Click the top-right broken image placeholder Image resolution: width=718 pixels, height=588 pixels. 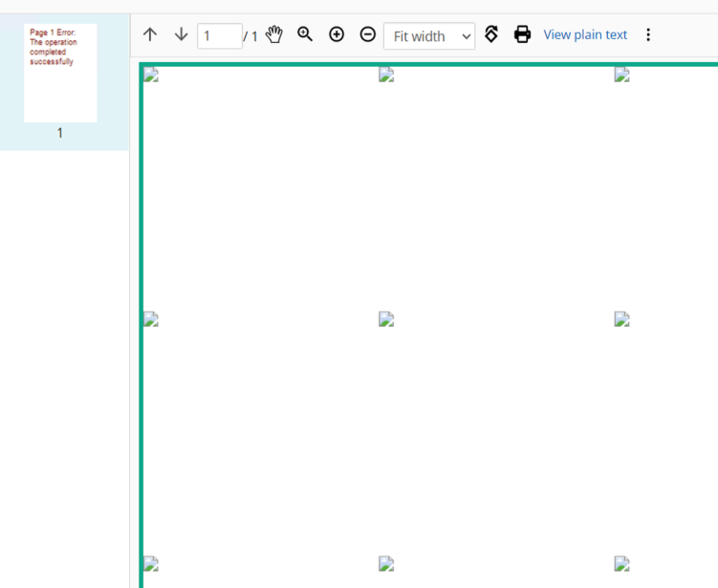[621, 76]
